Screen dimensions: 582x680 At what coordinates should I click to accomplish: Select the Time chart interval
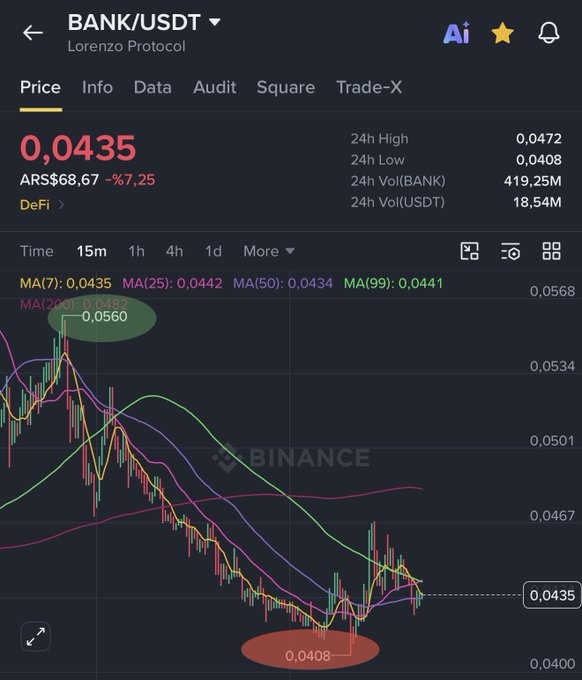[x=37, y=251]
